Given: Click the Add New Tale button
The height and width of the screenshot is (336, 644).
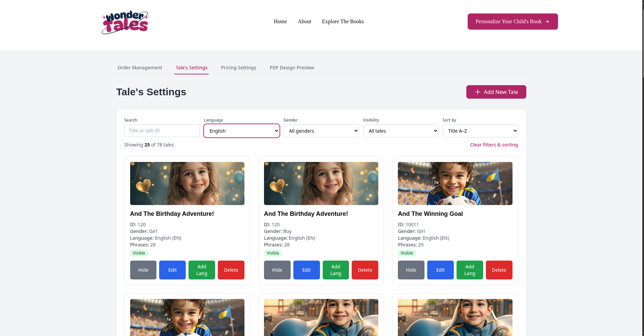Looking at the screenshot, I should click(496, 92).
